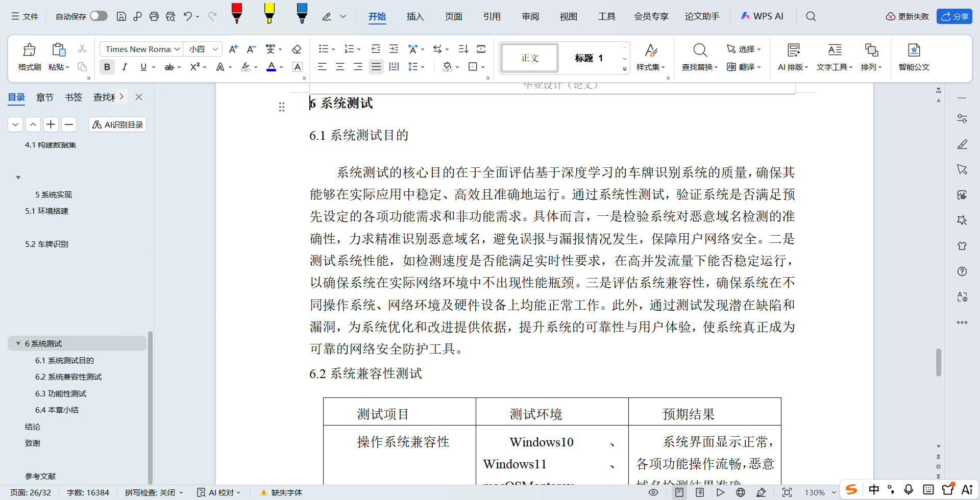The width and height of the screenshot is (980, 500).
Task: Click the microphone icon in input toolbar
Action: (909, 490)
